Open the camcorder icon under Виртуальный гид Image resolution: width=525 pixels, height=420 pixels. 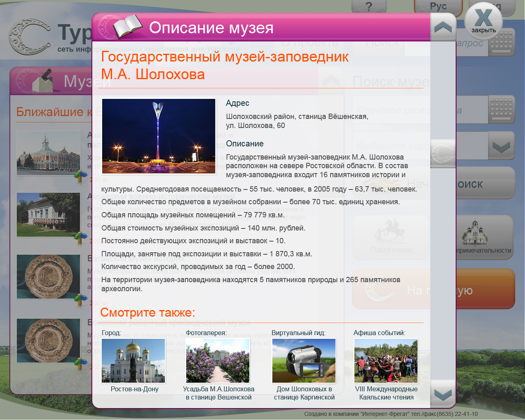(304, 360)
